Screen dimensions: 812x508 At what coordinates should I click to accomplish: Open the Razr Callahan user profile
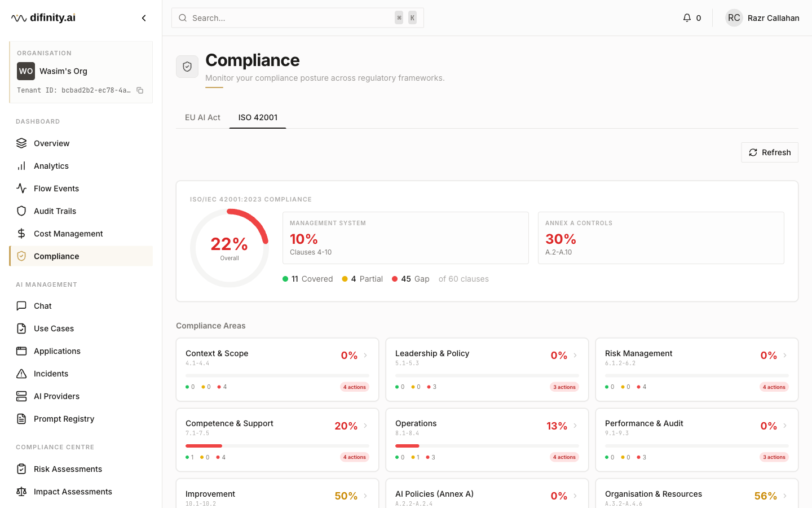(x=762, y=18)
